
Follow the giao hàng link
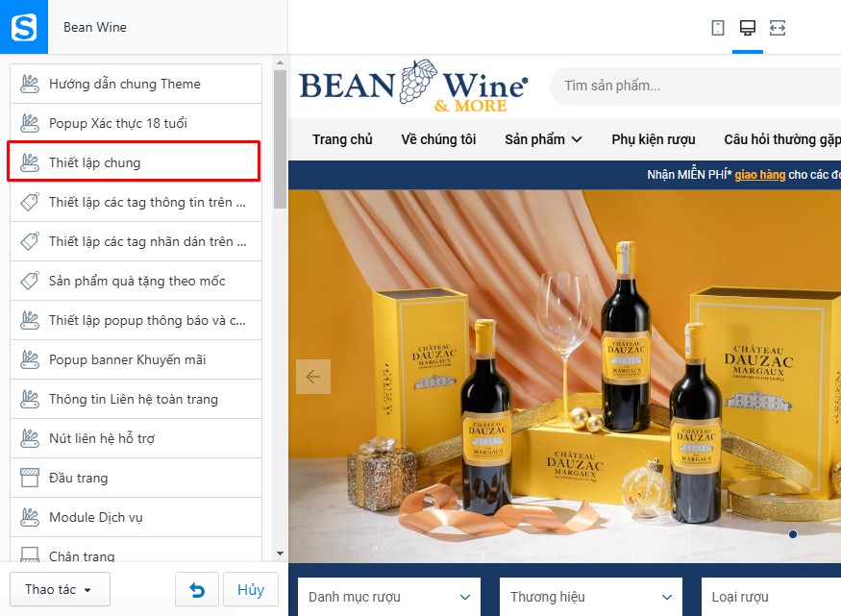click(x=759, y=174)
